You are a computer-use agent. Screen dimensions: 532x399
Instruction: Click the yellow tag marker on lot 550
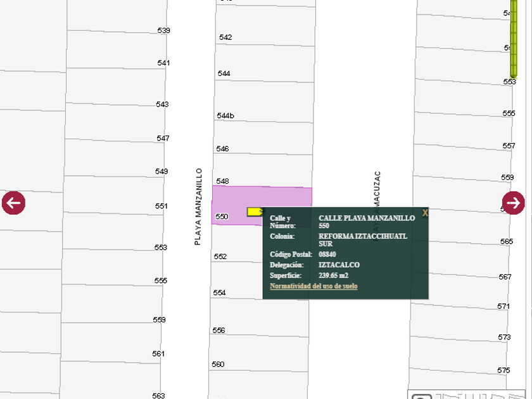[255, 212]
